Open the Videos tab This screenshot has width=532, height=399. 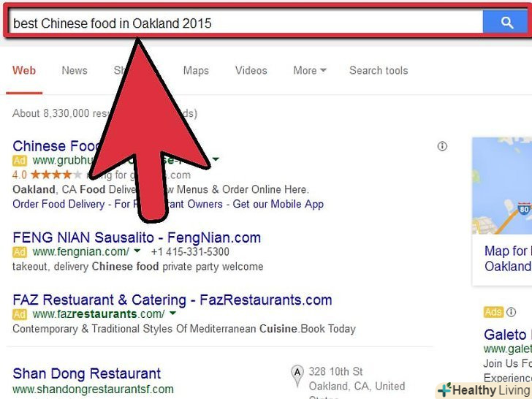click(x=251, y=71)
